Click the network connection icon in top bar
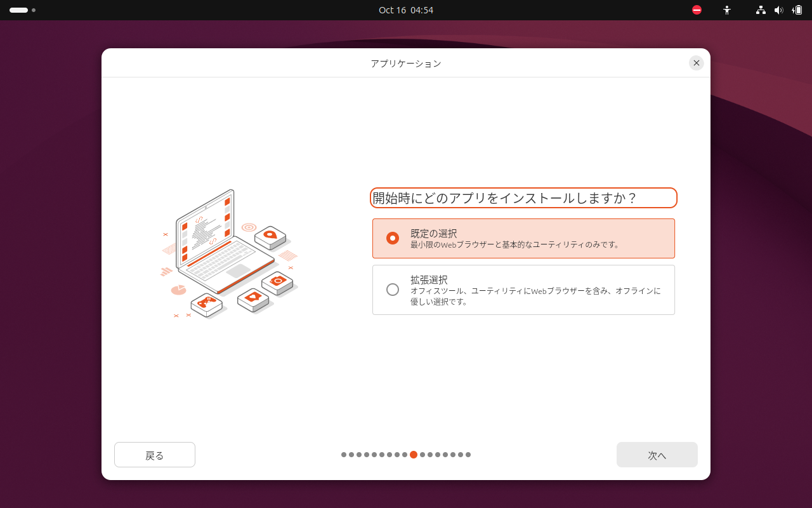This screenshot has width=812, height=508. pyautogui.click(x=761, y=10)
